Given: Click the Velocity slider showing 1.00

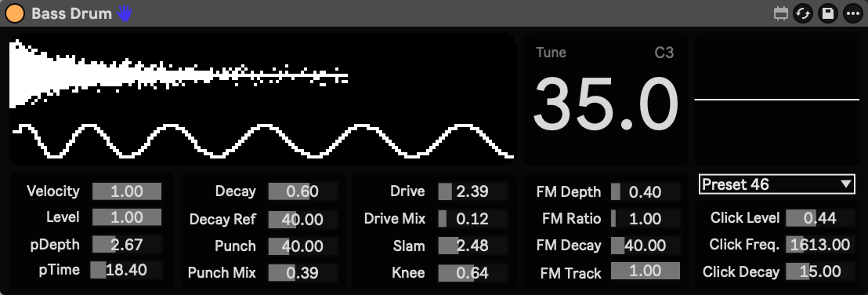Looking at the screenshot, I should pos(127,191).
